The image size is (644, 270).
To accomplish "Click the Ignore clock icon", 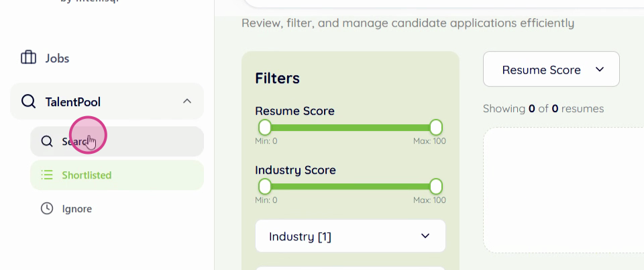I will point(47,208).
